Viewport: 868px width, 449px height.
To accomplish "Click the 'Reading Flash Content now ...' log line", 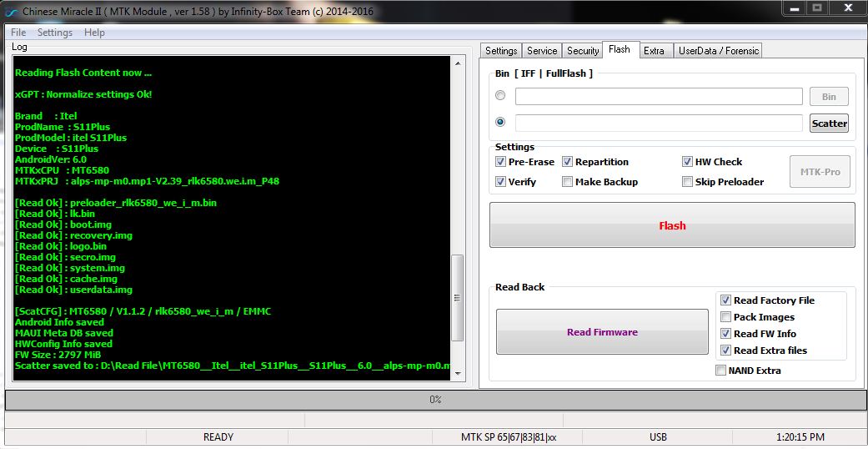I will click(83, 73).
